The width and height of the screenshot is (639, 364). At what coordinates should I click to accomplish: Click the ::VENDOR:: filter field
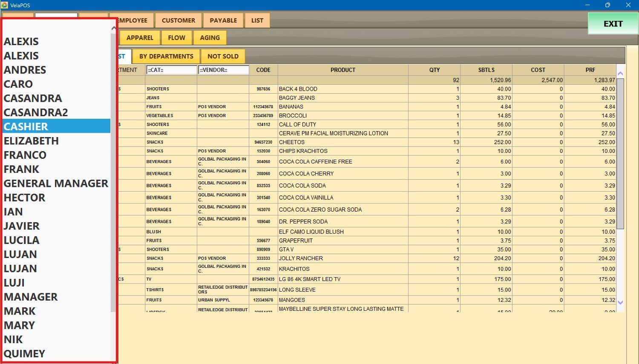[x=223, y=70]
